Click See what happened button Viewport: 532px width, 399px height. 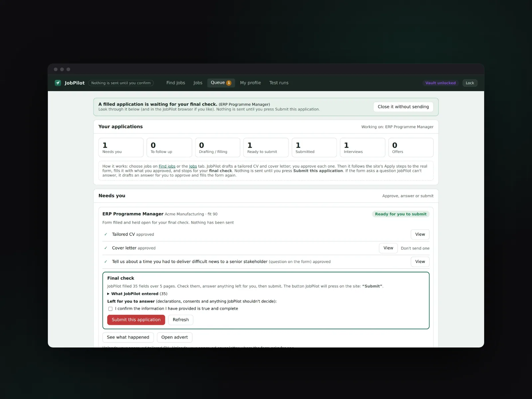tap(128, 337)
